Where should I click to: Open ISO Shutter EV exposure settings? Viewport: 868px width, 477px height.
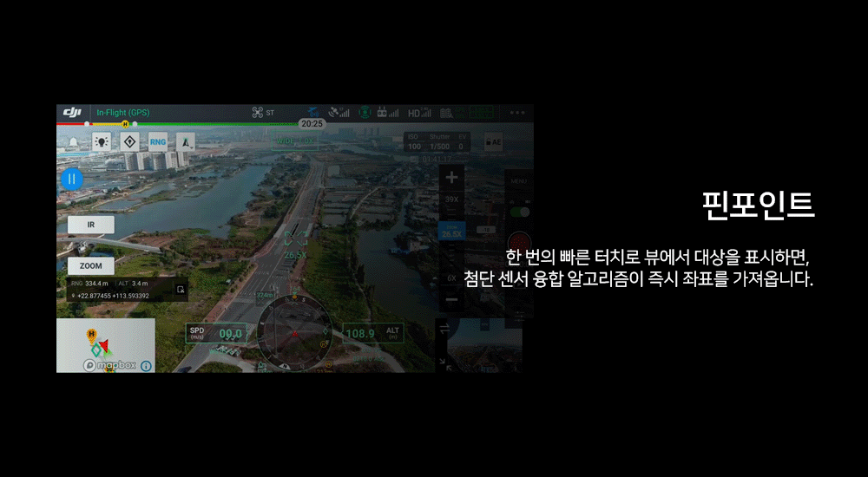tap(437, 142)
